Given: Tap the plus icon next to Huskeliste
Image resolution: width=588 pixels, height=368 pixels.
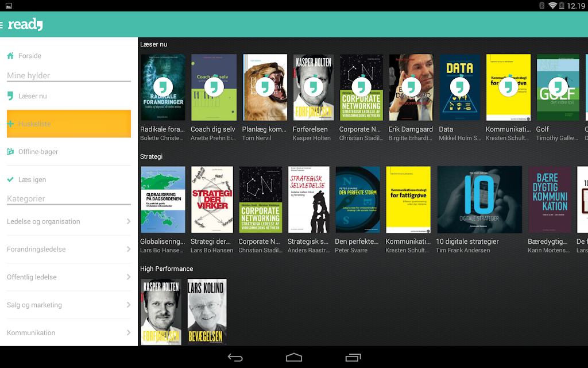Looking at the screenshot, I should (10, 124).
